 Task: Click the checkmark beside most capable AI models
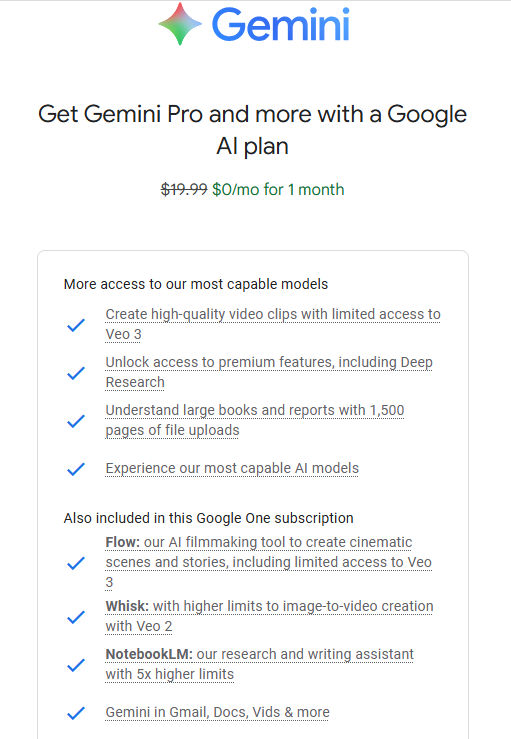[76, 469]
